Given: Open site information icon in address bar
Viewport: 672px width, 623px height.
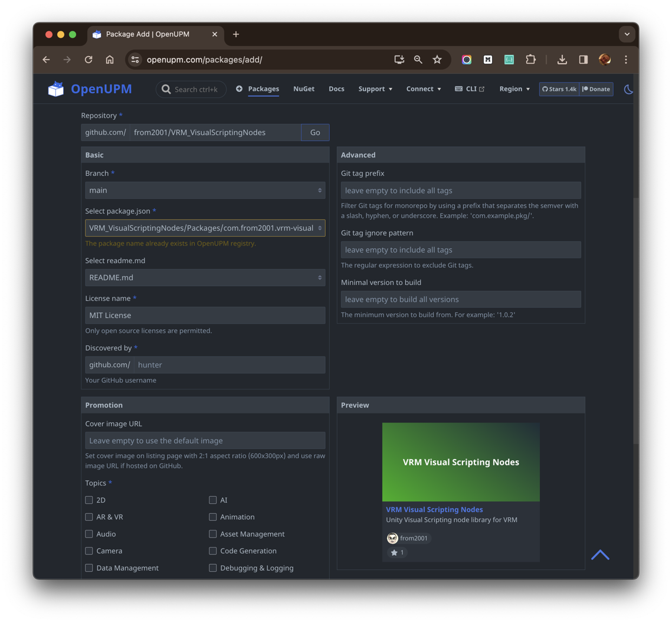Looking at the screenshot, I should click(135, 60).
